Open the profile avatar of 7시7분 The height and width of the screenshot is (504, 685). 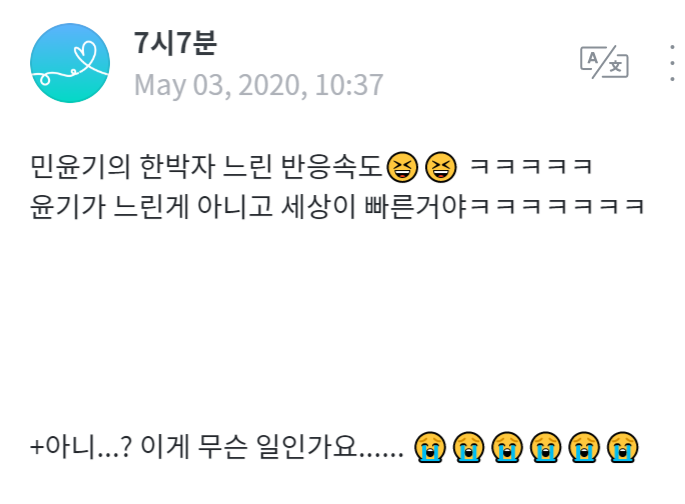tap(70, 63)
